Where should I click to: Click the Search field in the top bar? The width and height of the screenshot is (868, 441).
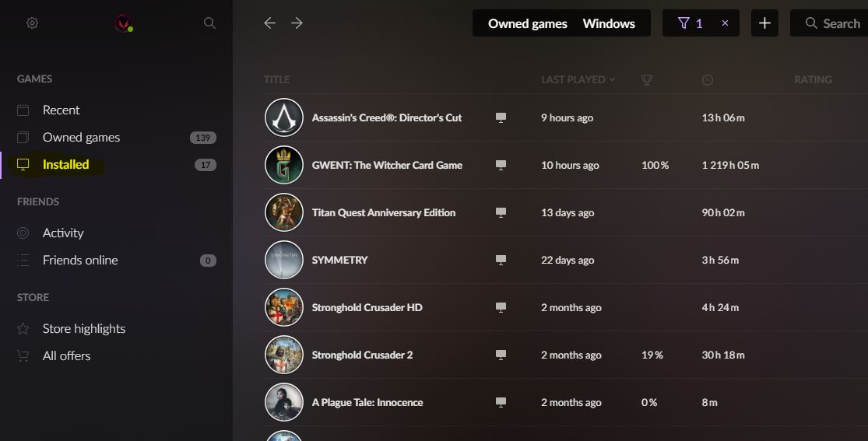point(829,23)
